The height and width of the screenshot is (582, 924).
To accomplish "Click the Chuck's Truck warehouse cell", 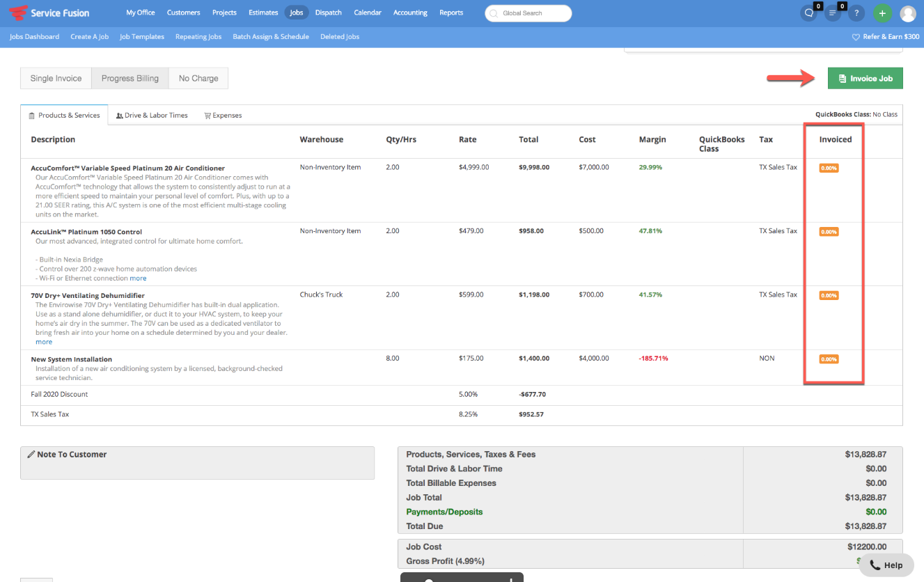I will tap(321, 294).
